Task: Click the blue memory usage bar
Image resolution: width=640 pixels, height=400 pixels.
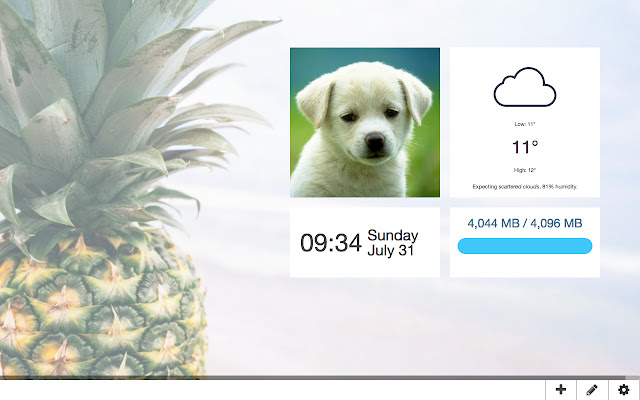Action: tap(525, 246)
